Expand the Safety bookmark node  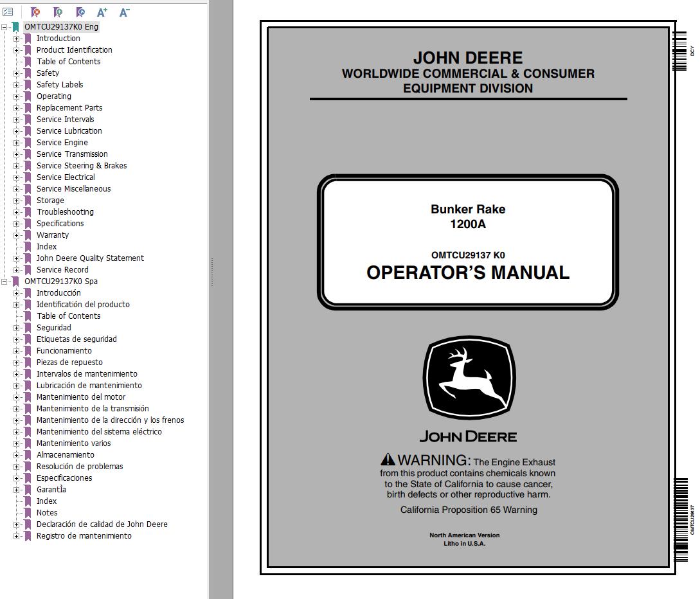(16, 74)
